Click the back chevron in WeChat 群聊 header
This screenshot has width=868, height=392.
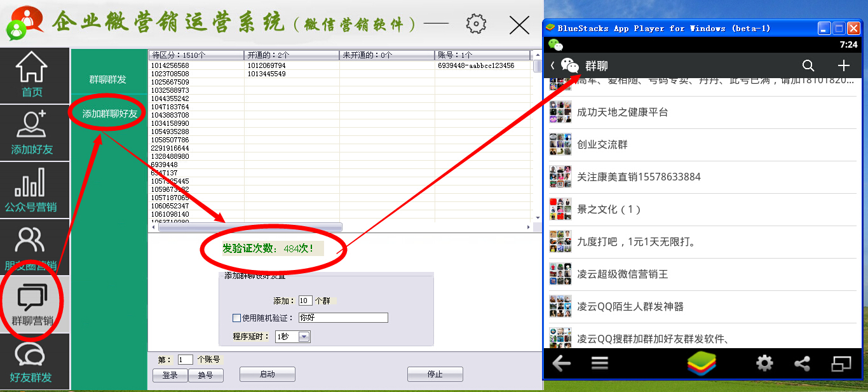tap(553, 65)
